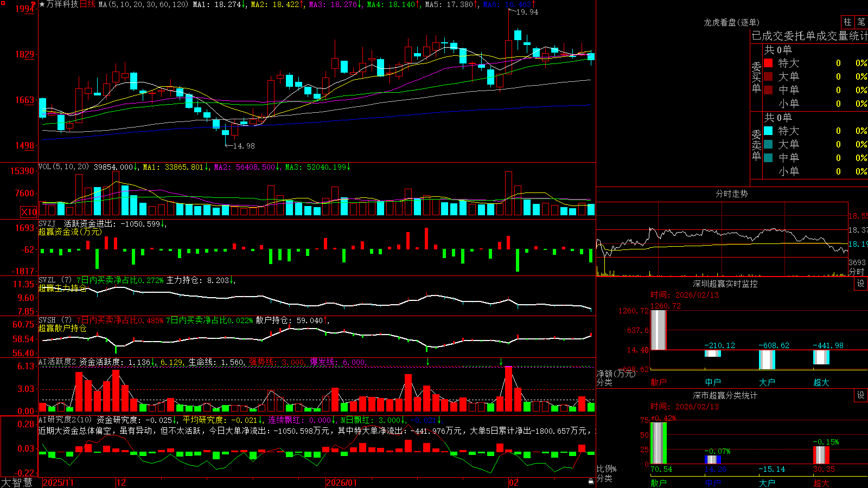Image resolution: width=868 pixels, height=488 pixels.
Task: Toggle the X10 volume scale box
Action: point(29,212)
